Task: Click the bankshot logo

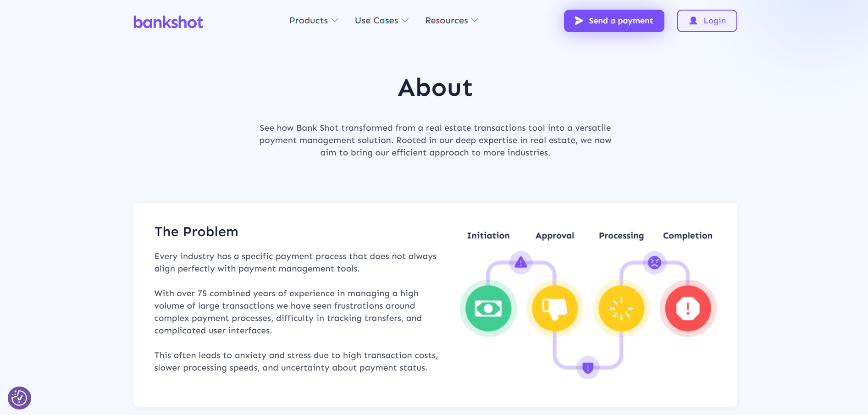Action: (168, 22)
